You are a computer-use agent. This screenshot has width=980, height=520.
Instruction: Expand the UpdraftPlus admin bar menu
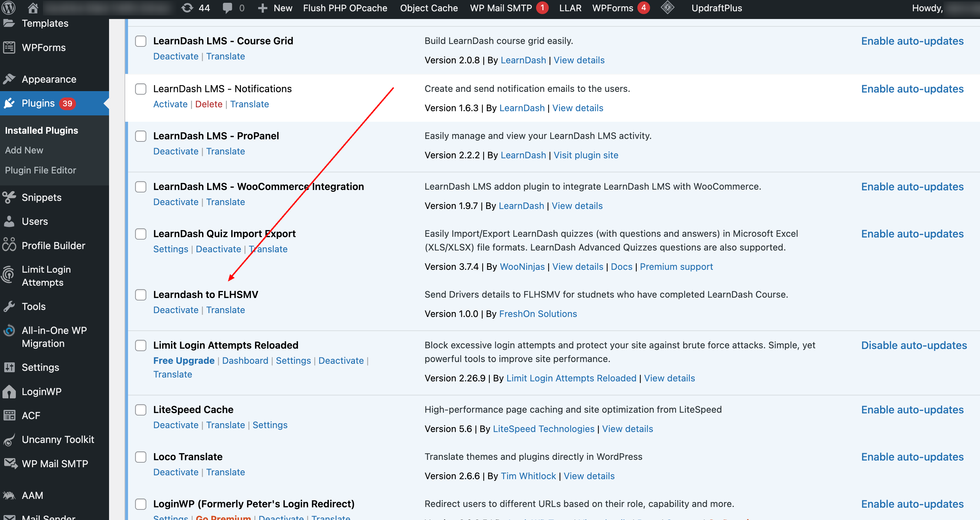pos(717,8)
